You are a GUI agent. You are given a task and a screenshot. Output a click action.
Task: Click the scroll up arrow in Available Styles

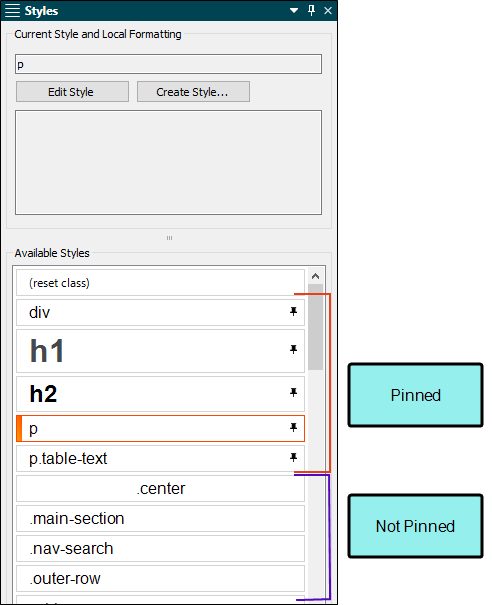point(315,276)
